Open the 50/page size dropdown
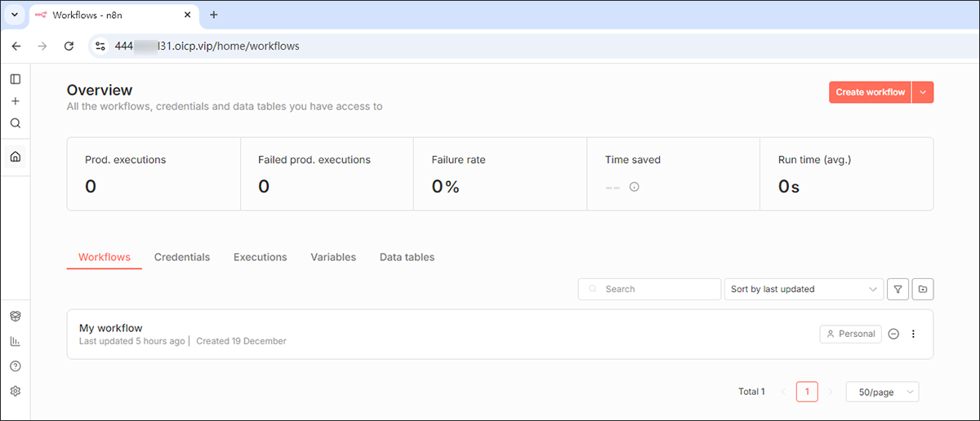 coord(882,392)
